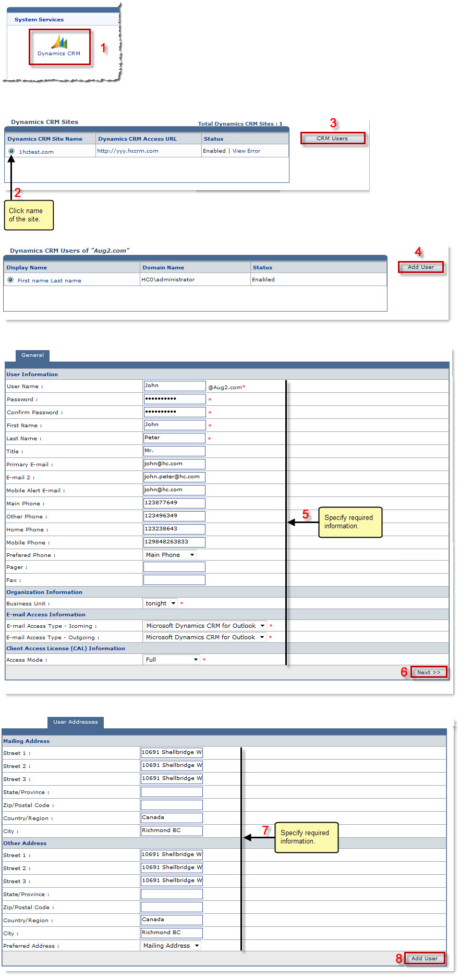The image size is (472, 980).
Task: Click Add User below the address form
Action: click(x=425, y=958)
